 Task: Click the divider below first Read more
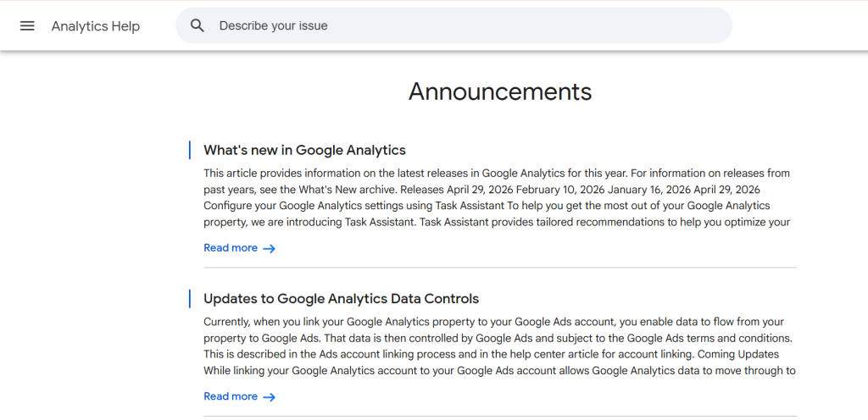500,268
